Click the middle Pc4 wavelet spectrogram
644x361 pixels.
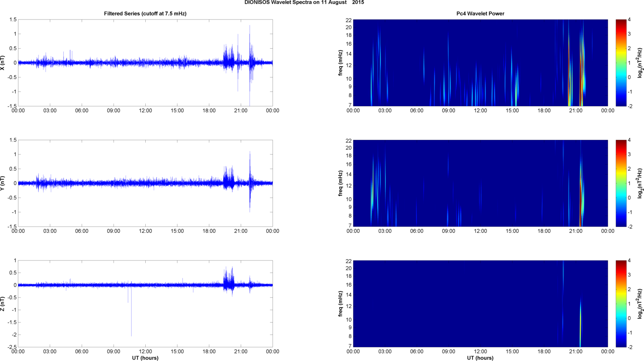pyautogui.click(x=480, y=183)
